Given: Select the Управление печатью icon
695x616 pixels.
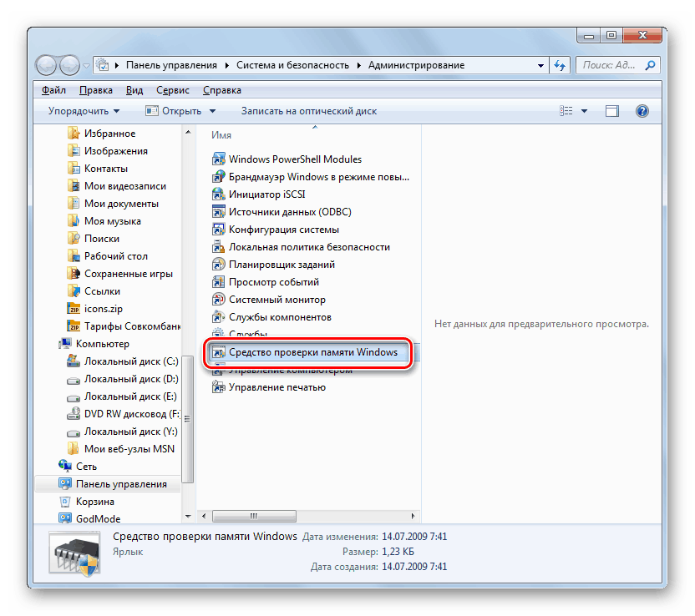Looking at the screenshot, I should [219, 387].
